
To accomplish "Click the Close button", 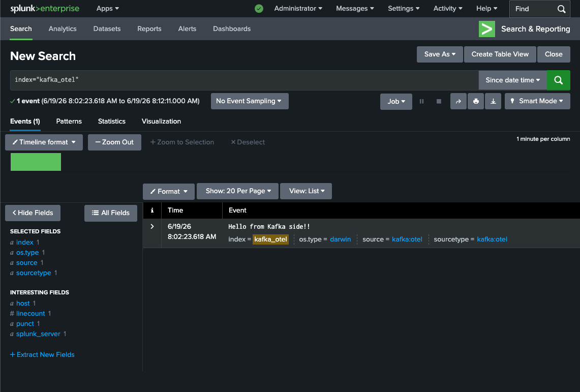I will coord(554,54).
